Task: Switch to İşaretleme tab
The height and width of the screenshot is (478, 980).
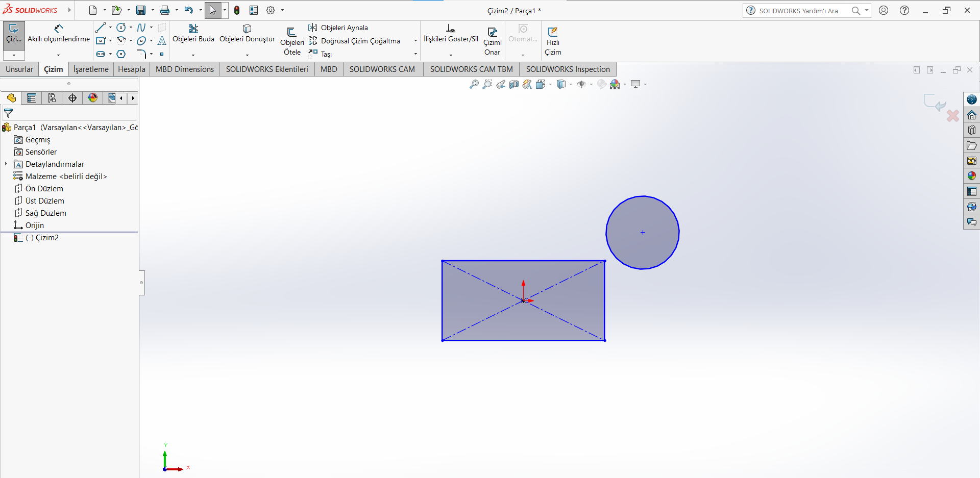Action: [91, 69]
